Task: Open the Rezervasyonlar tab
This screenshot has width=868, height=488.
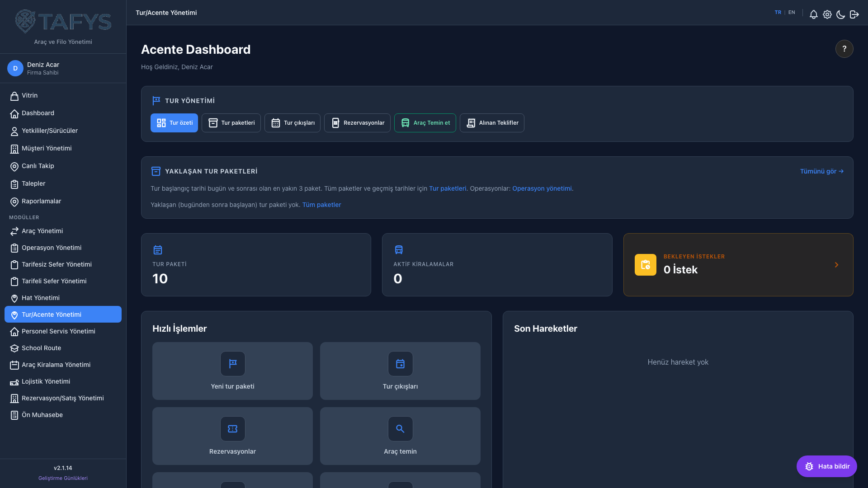Action: 357,123
